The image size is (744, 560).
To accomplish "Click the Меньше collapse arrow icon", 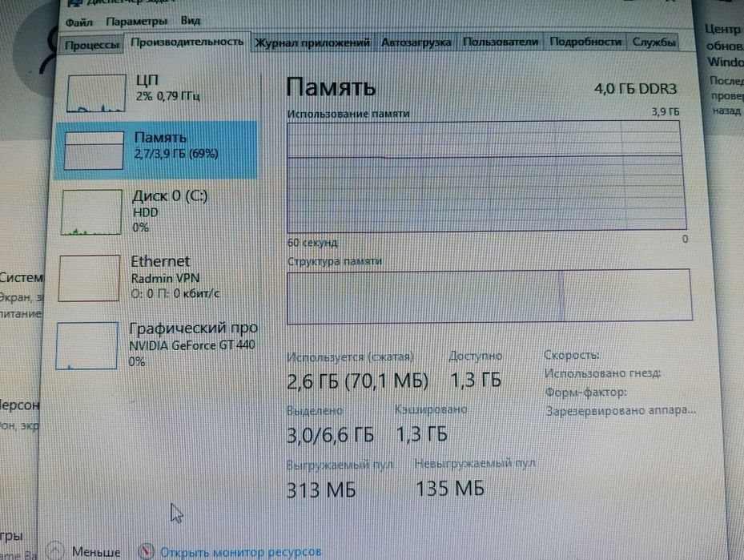I will click(55, 550).
